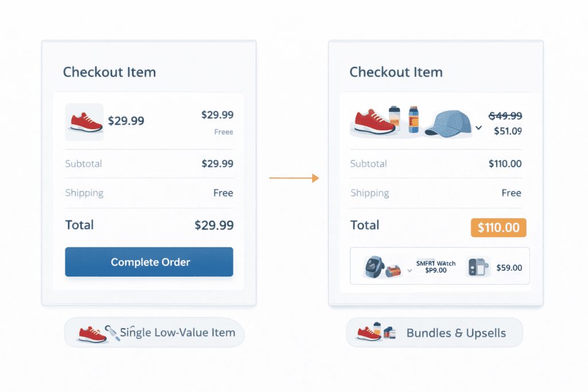Expand the bundle items chevron next to the cap
Screen dimensions: 588x392
click(x=479, y=127)
